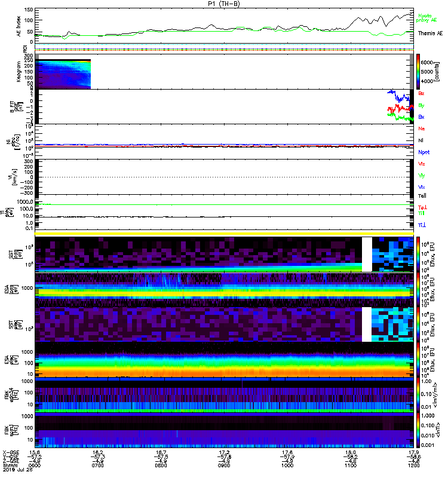Click the ROI panel label
Image resolution: width=448 pixels, height=478 pixels.
[x=25, y=48]
